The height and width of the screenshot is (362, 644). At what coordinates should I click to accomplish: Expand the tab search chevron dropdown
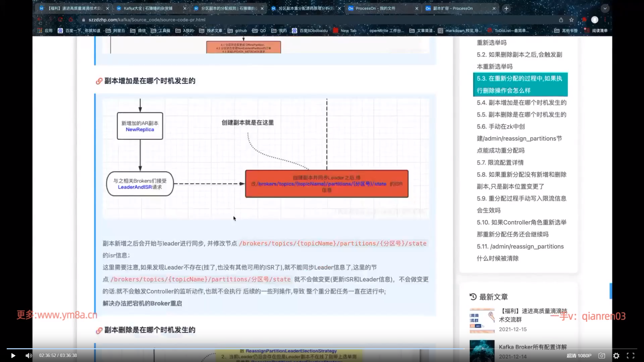click(605, 8)
